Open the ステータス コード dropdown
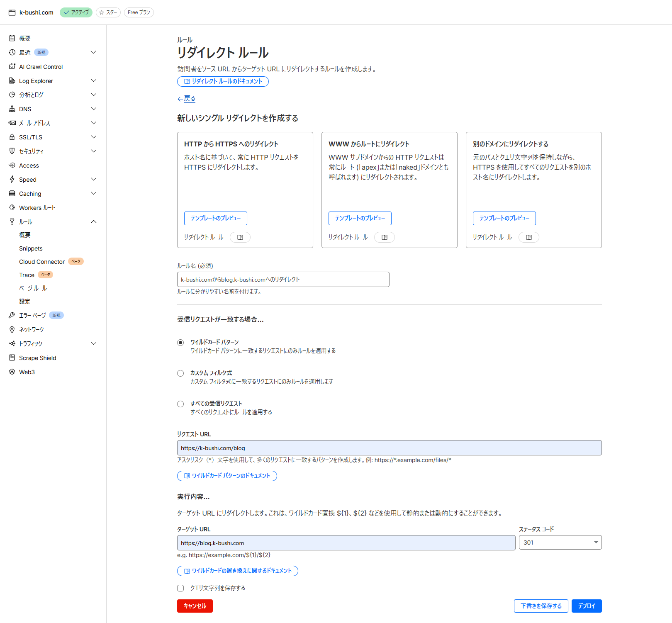The height and width of the screenshot is (623, 672). point(560,542)
